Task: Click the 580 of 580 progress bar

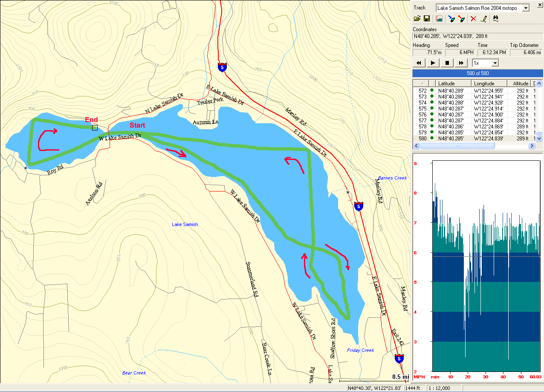Action: pos(477,73)
